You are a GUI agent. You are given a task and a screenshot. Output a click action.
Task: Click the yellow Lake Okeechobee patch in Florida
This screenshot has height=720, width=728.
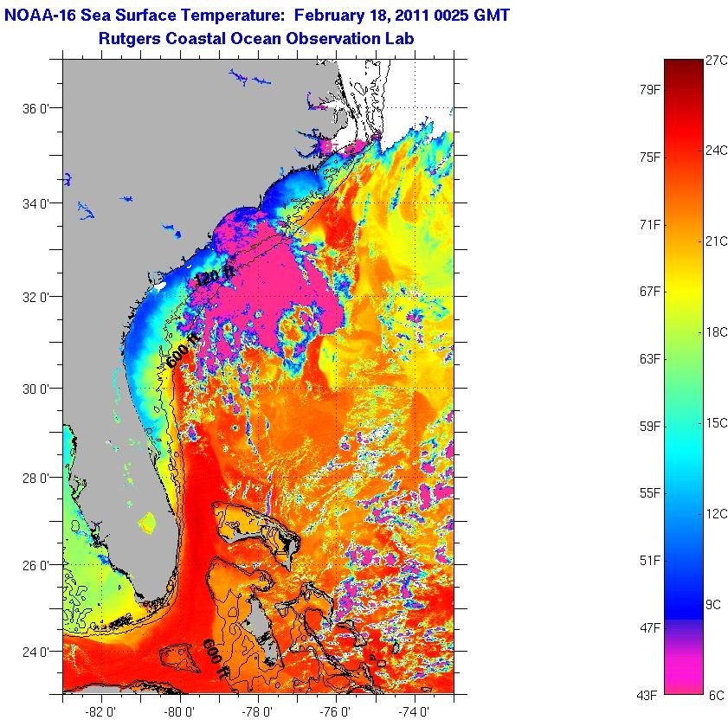pyautogui.click(x=148, y=522)
